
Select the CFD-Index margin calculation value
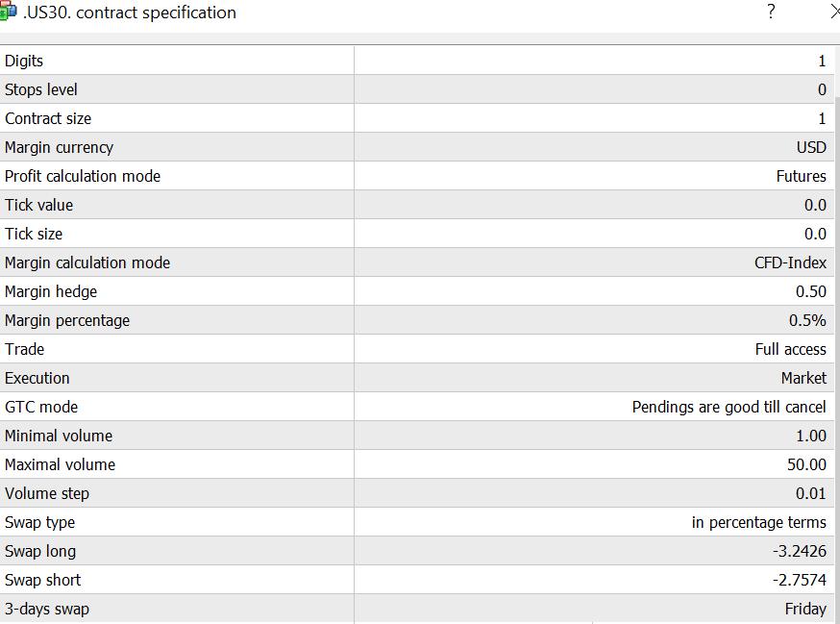click(790, 262)
